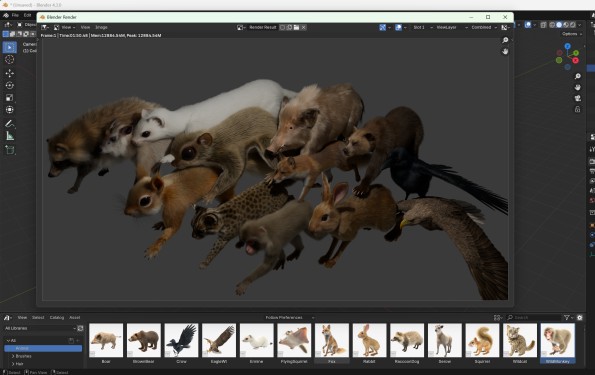Screen dimensions: 595x375
Task: Click the Blender logo in main menu bar
Action: 6,15
